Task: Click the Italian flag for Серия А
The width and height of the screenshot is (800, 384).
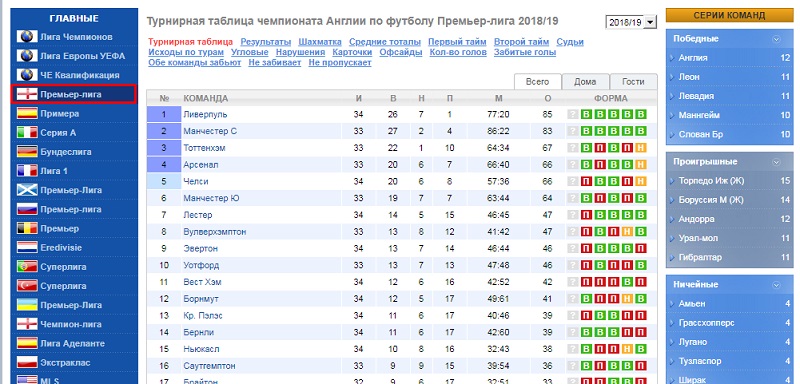Action: (27, 133)
